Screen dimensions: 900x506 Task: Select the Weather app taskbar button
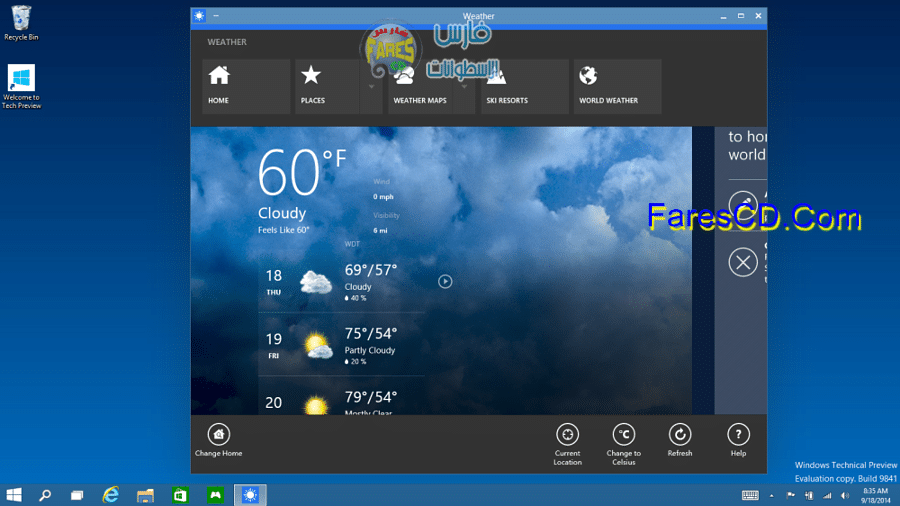click(250, 495)
